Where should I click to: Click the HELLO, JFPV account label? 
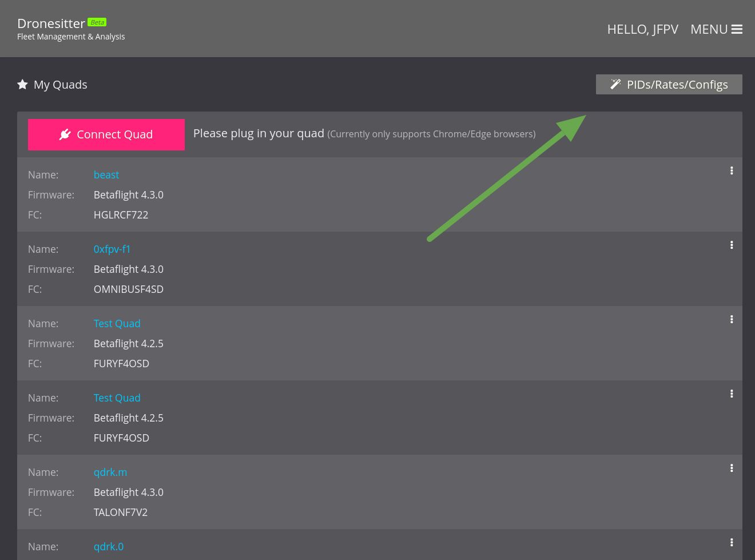click(x=642, y=29)
